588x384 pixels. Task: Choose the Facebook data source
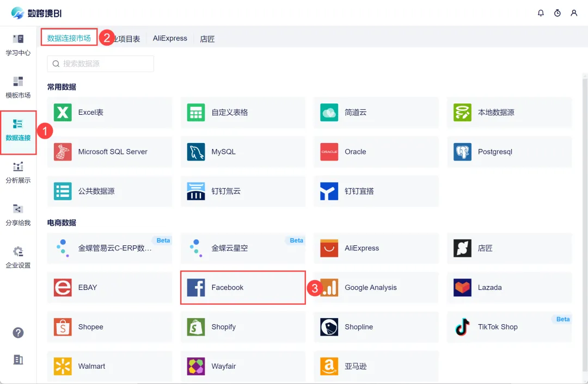pos(243,288)
